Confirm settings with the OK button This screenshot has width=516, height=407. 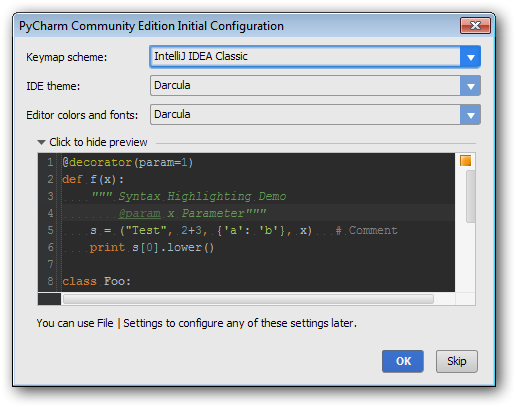click(403, 361)
